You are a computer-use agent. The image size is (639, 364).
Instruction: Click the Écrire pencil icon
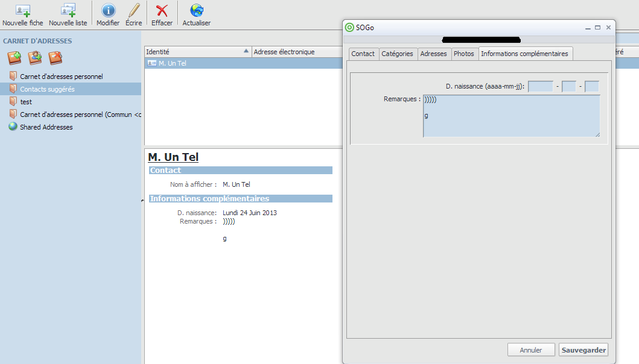(134, 11)
